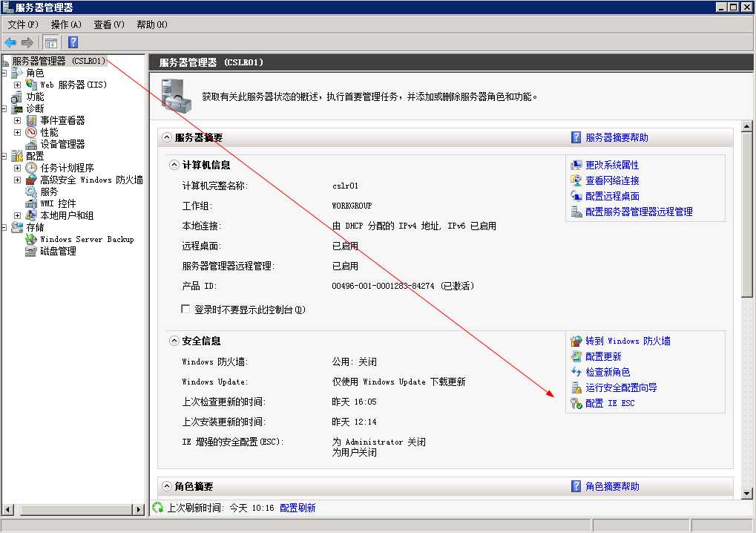Expand 高级安全 Windows 防火墙 node
This screenshot has width=756, height=533.
tap(17, 180)
